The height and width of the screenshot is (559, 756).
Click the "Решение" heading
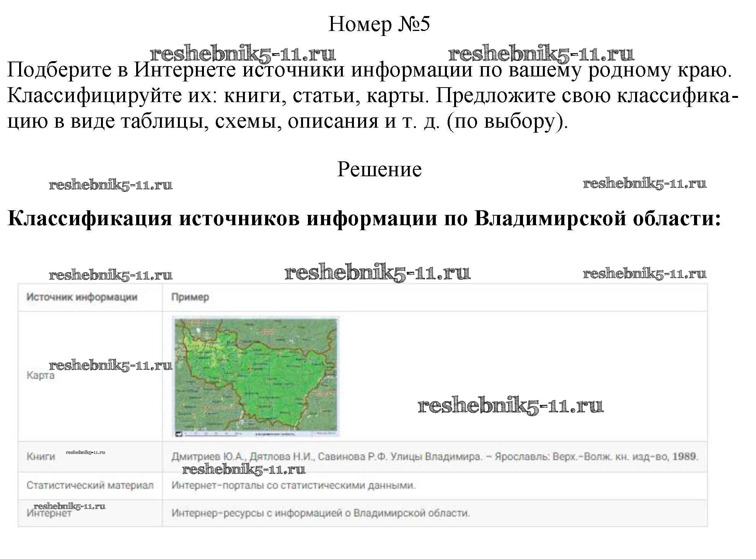pyautogui.click(x=379, y=169)
